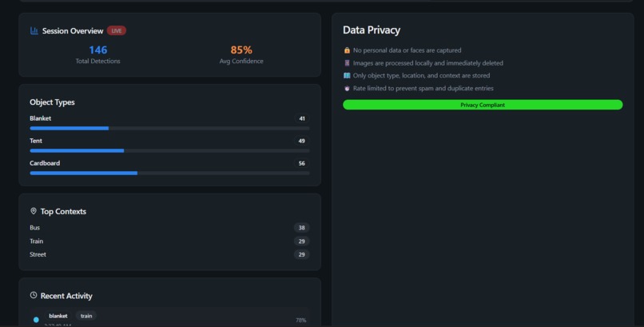Click the Cardboard progress bar
The image size is (644, 327).
click(169, 173)
